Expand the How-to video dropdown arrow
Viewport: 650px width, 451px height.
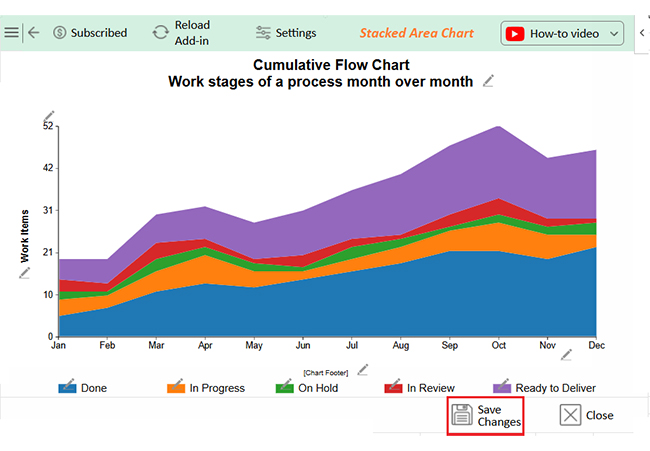[x=613, y=33]
